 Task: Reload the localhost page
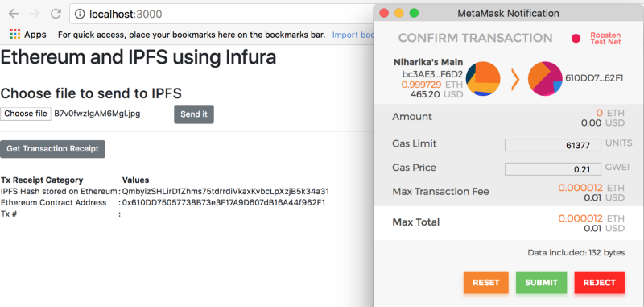(56, 14)
